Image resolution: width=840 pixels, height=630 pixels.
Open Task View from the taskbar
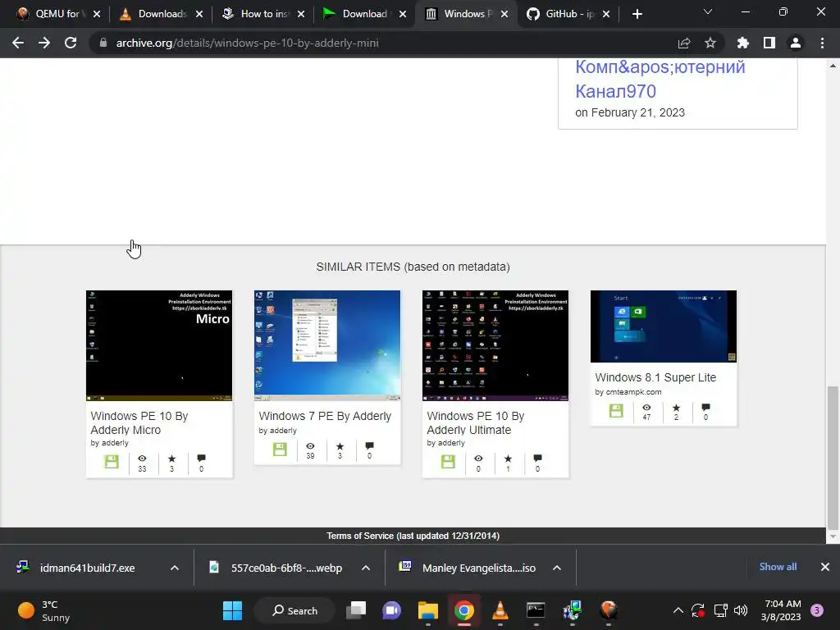tap(356, 610)
